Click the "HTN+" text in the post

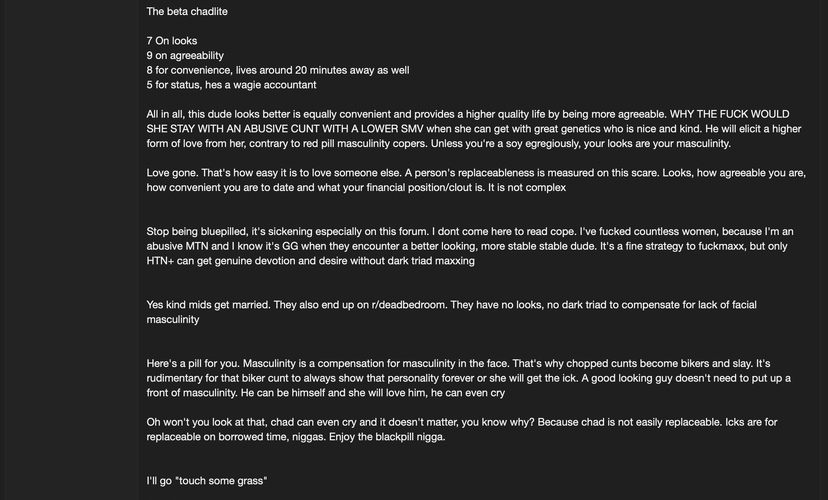160,261
